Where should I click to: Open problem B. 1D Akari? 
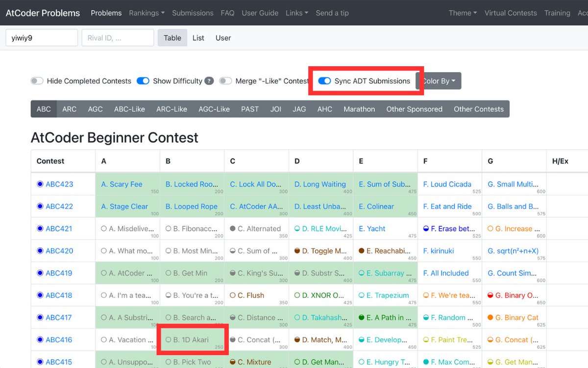point(191,340)
